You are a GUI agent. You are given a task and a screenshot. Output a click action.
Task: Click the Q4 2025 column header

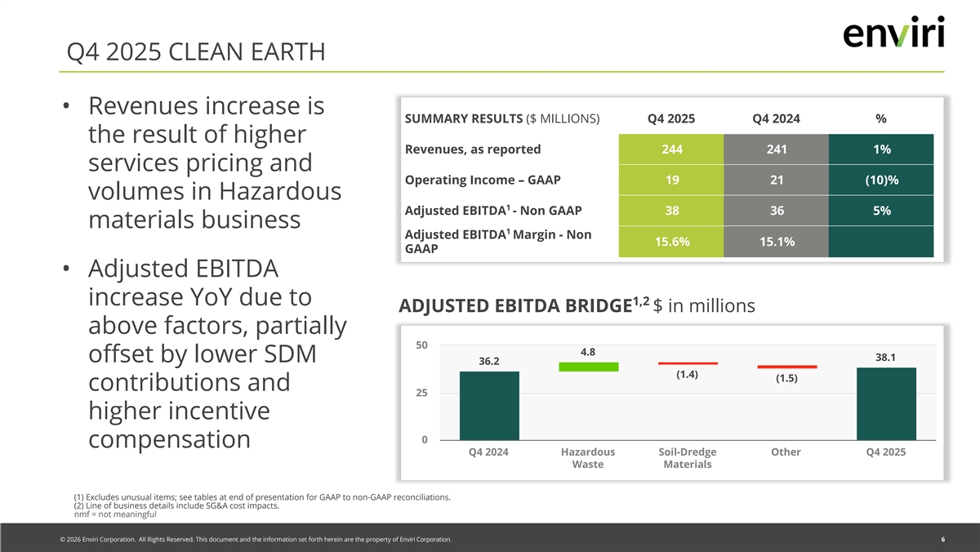pyautogui.click(x=670, y=119)
